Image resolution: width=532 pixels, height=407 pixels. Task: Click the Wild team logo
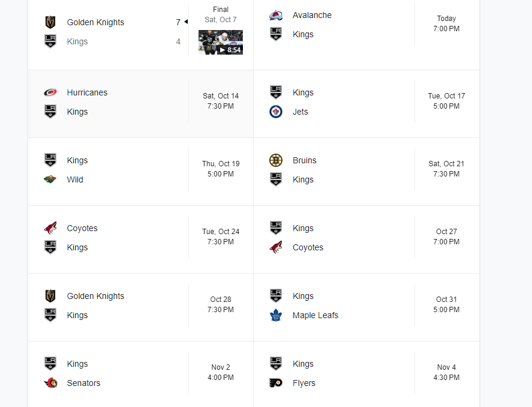(50, 179)
